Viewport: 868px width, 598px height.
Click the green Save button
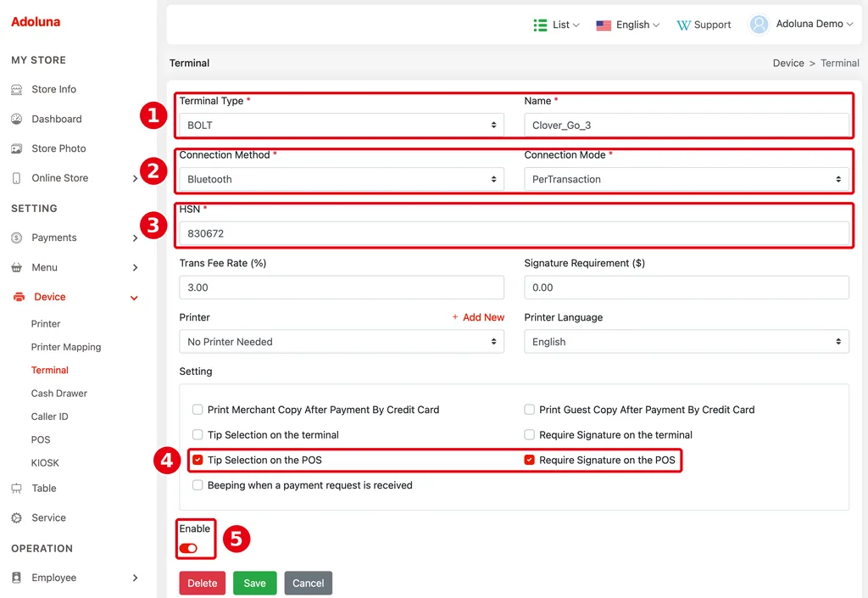pos(254,583)
